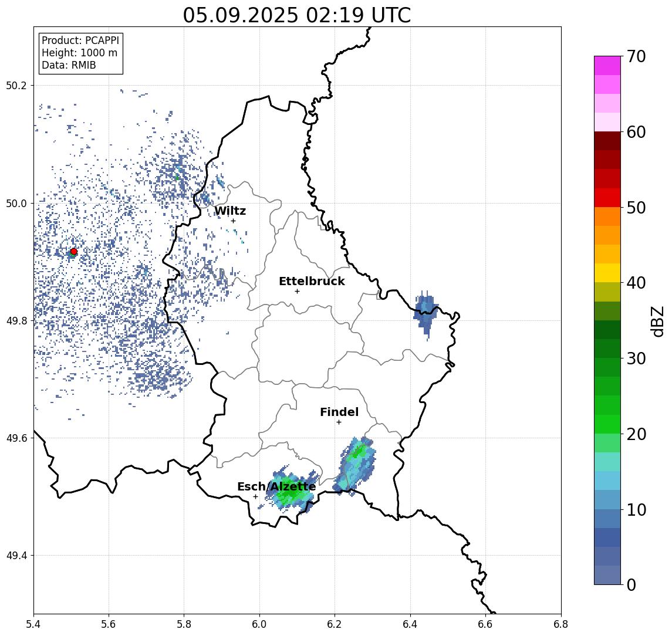Click the cross marker below Findel
The height and width of the screenshot is (636, 672).
point(339,422)
